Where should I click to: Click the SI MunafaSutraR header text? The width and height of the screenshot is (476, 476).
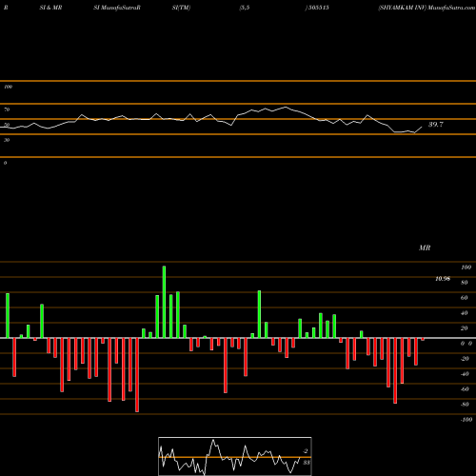coord(117,8)
